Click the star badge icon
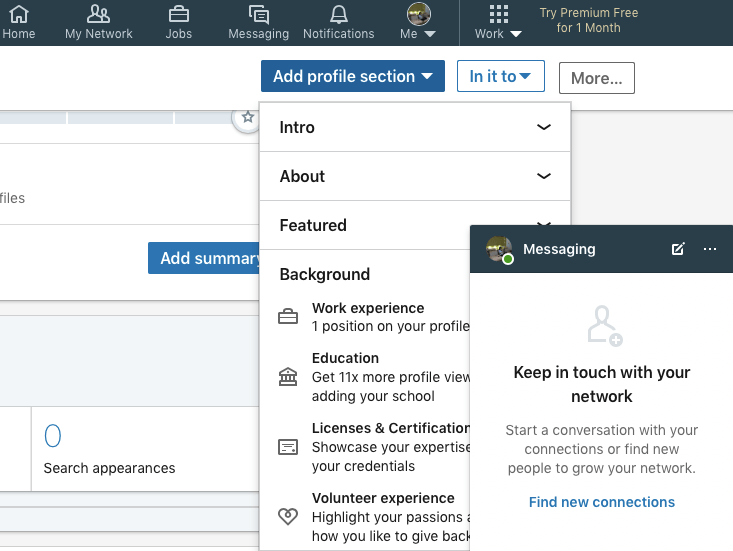This screenshot has height=551, width=733. point(248,117)
